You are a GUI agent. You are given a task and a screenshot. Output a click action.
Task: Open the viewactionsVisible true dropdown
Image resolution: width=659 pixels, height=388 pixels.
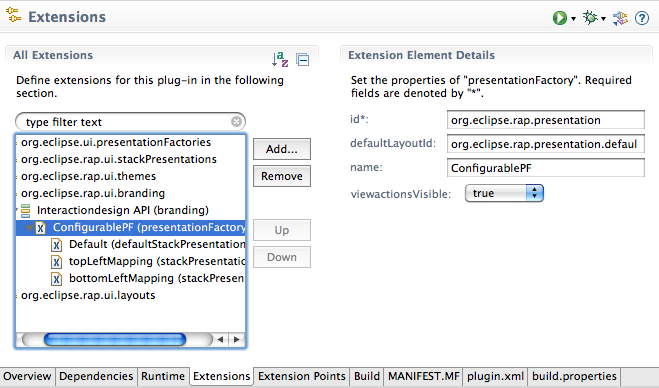[504, 193]
